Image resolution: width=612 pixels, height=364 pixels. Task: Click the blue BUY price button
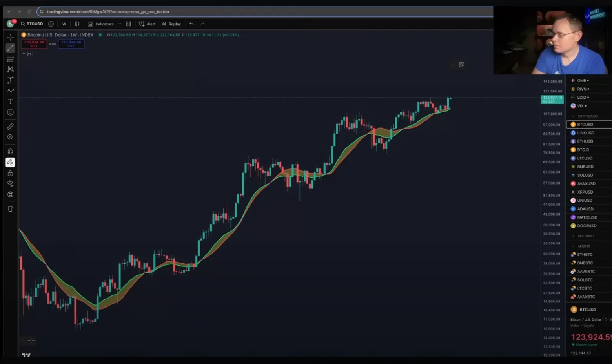pos(71,44)
